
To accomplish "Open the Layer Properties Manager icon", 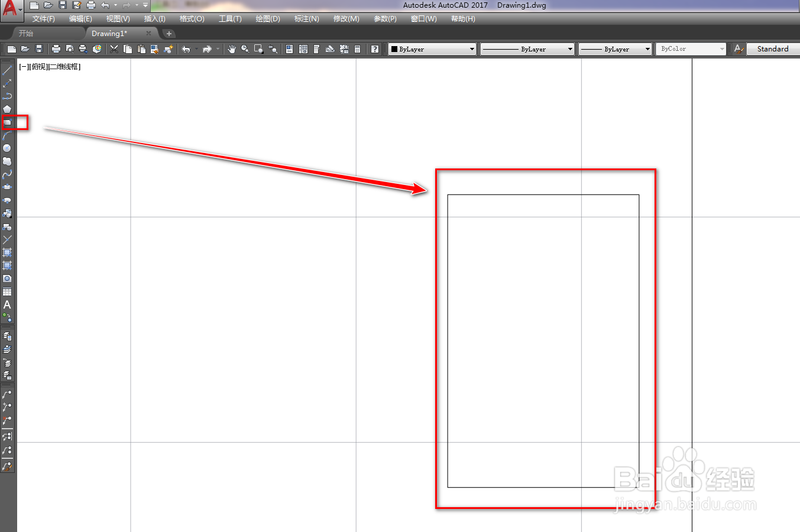I will (7, 336).
